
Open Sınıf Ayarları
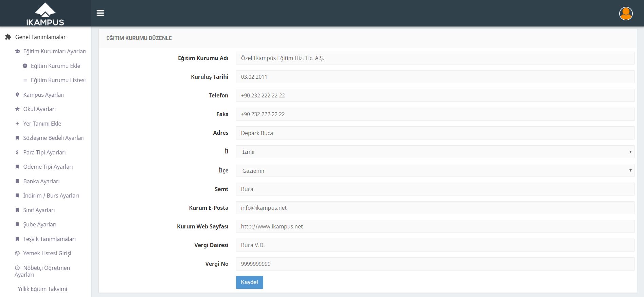click(39, 210)
